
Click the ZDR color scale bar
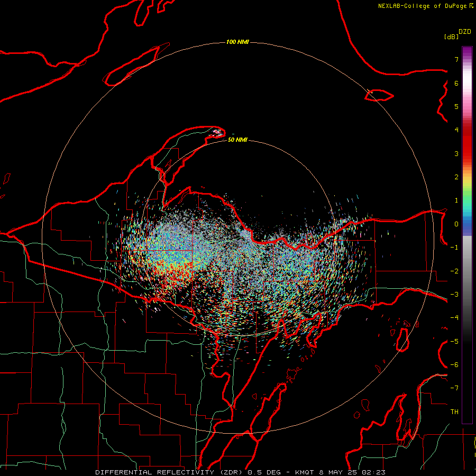point(467,235)
